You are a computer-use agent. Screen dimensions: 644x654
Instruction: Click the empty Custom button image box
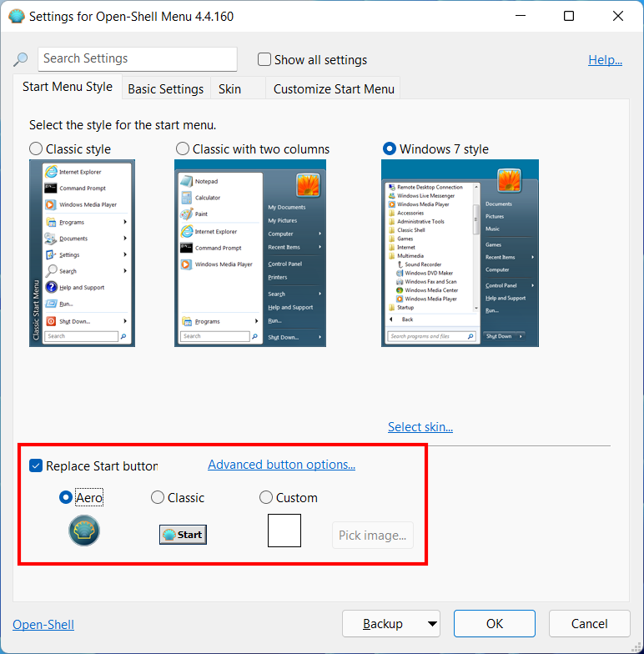tap(284, 531)
